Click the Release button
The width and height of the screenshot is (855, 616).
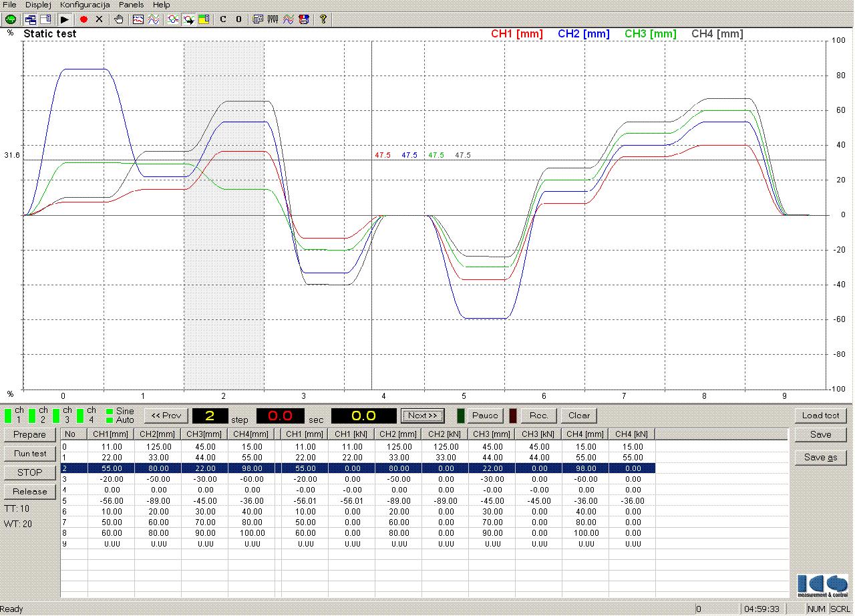(30, 492)
